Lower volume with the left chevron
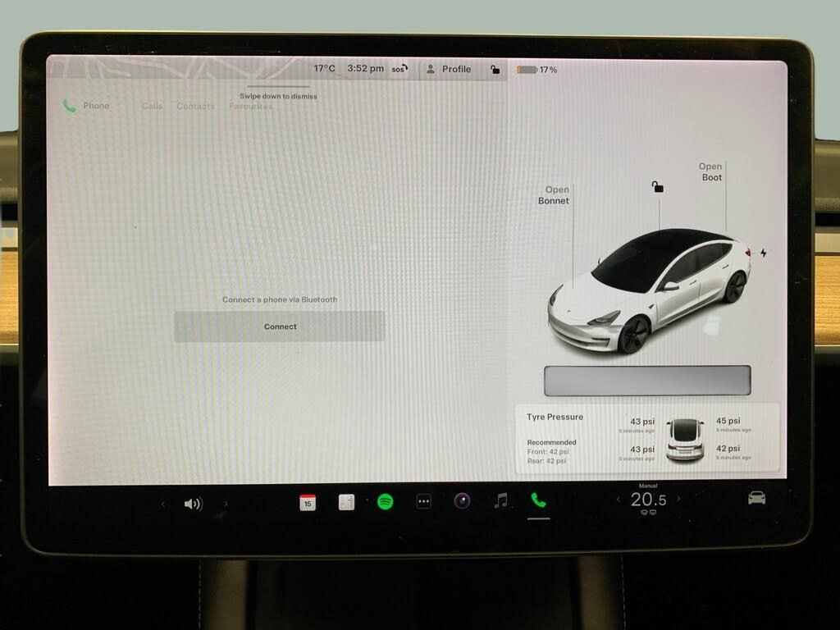Screen dimensions: 840x630 pos(163,504)
